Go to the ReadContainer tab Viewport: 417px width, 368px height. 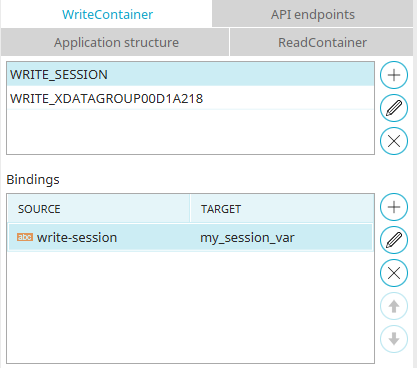[322, 42]
